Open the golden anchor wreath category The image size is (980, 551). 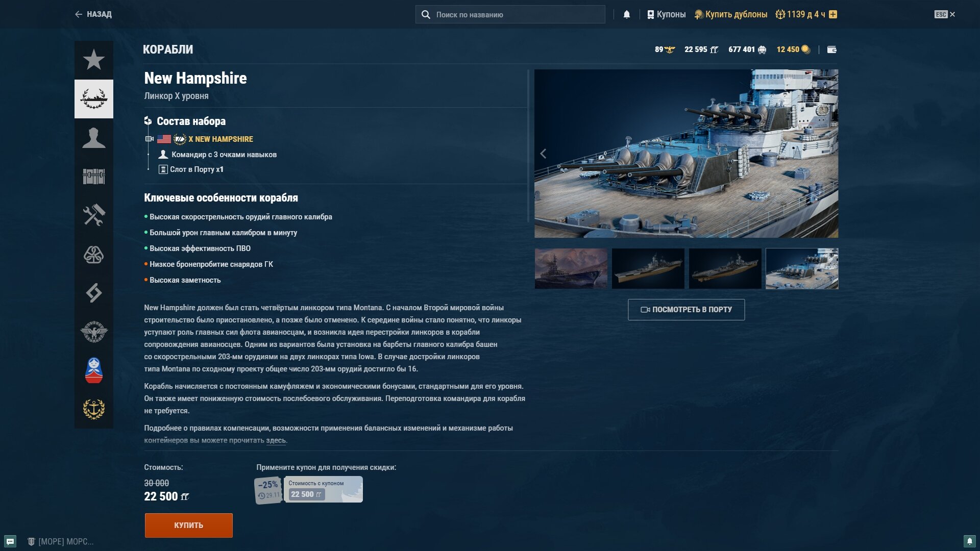pos(94,409)
